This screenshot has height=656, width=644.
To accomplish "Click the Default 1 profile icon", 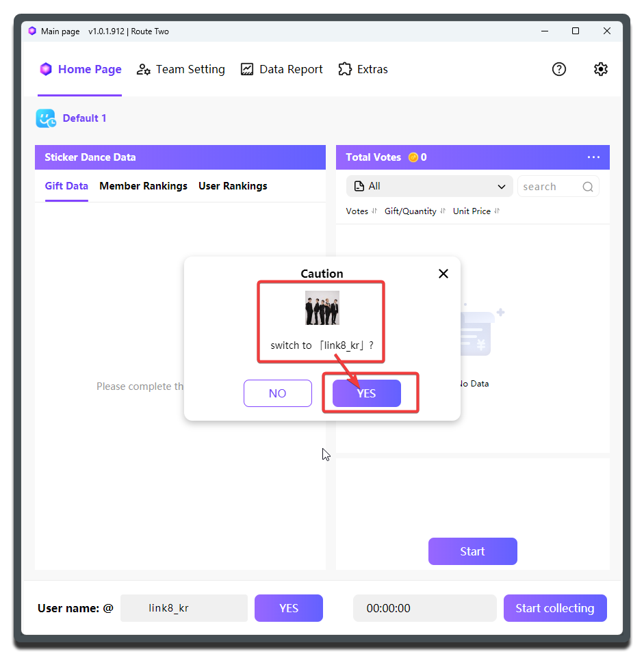I will click(46, 118).
